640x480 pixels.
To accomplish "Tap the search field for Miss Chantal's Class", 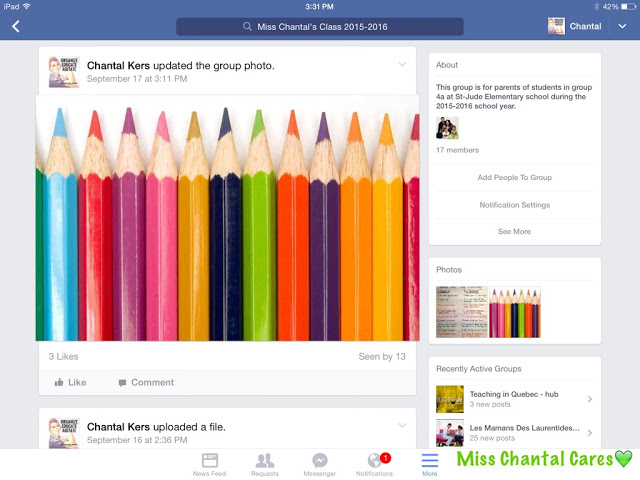I will [320, 27].
